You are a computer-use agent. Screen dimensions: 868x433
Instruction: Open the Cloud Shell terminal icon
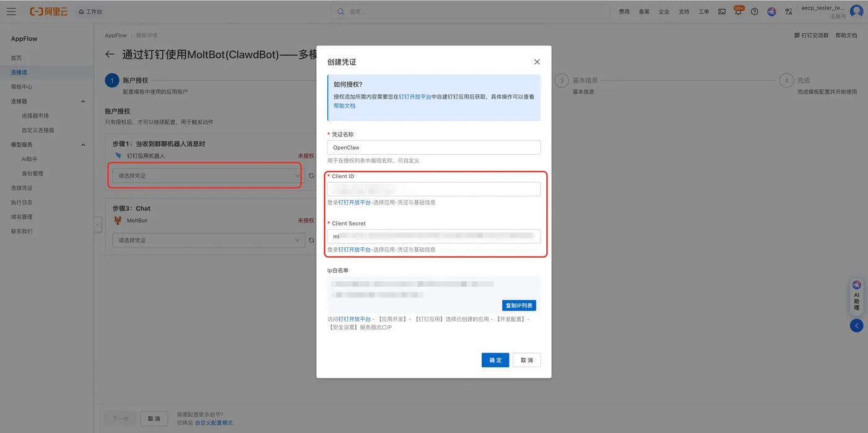722,12
